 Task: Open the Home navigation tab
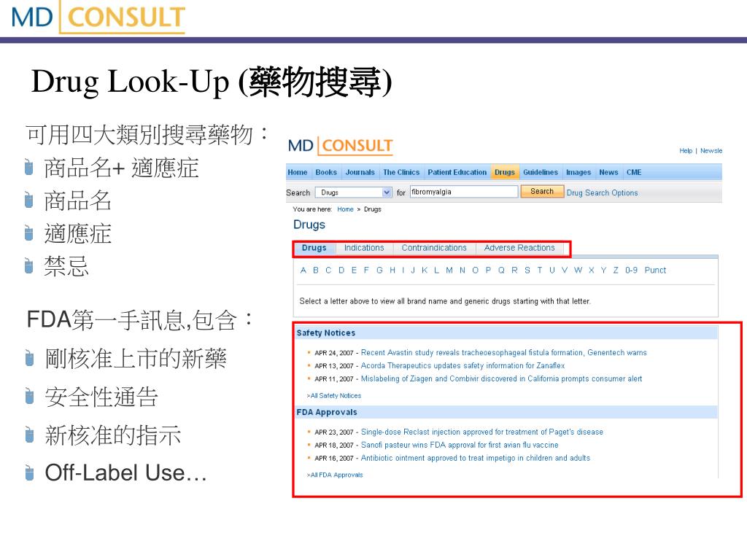(298, 172)
